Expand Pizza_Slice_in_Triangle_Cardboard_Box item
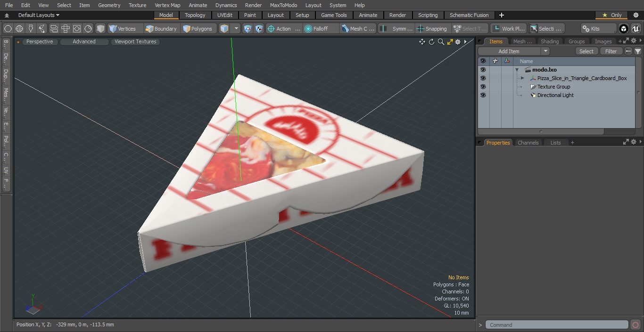 [x=522, y=78]
